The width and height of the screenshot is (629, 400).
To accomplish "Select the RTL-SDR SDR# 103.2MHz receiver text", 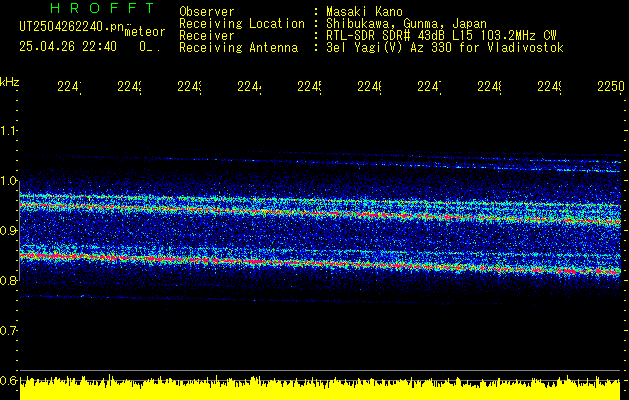I will (x=441, y=36).
